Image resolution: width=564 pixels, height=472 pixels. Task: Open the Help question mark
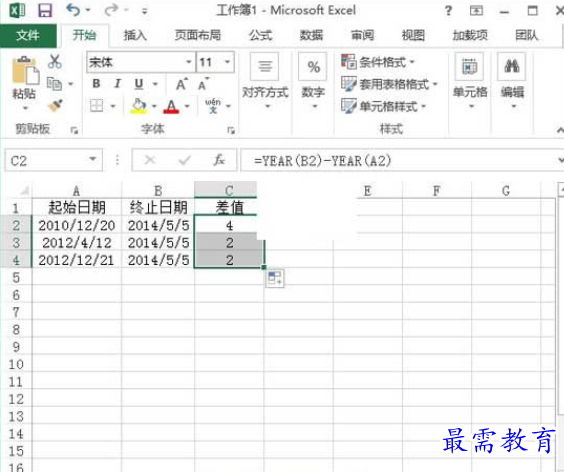click(448, 11)
